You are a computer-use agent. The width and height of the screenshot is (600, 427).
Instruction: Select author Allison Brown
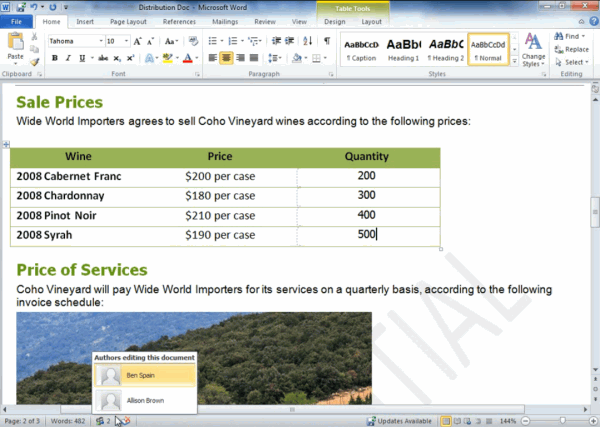[145, 400]
